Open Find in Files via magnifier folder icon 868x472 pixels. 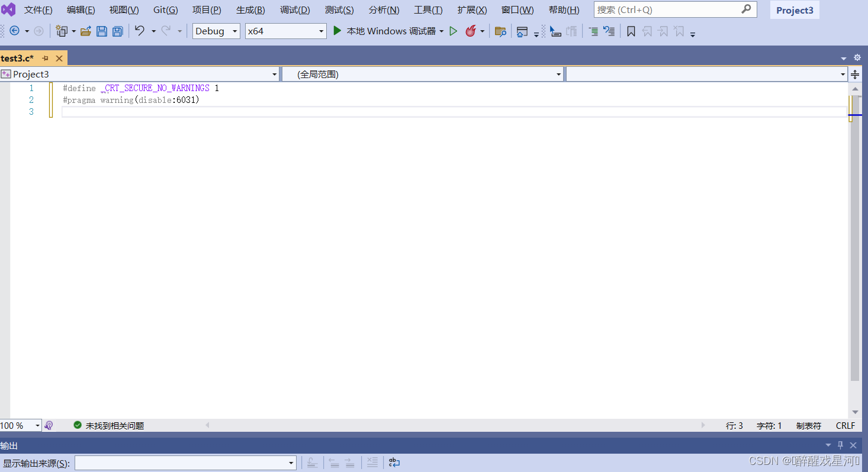(x=500, y=31)
